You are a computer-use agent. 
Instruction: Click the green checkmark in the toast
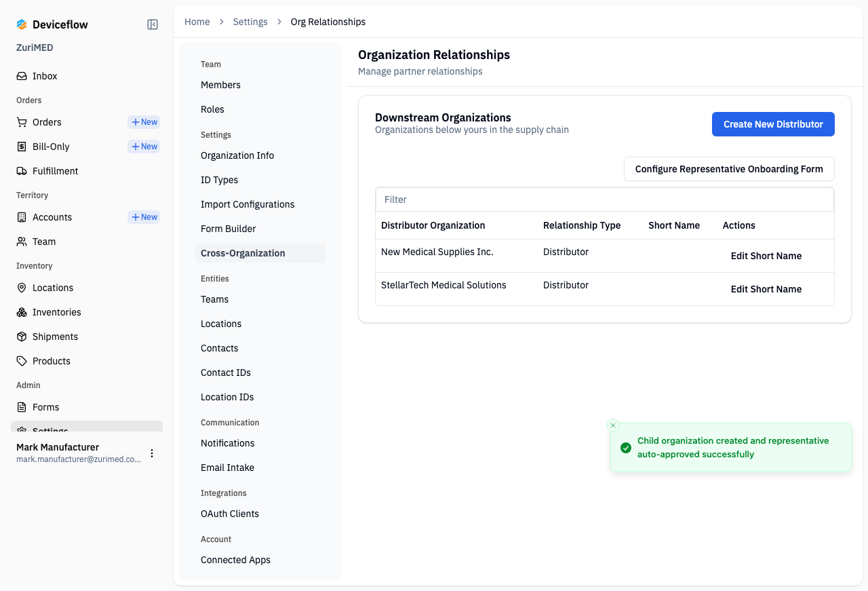coord(626,448)
